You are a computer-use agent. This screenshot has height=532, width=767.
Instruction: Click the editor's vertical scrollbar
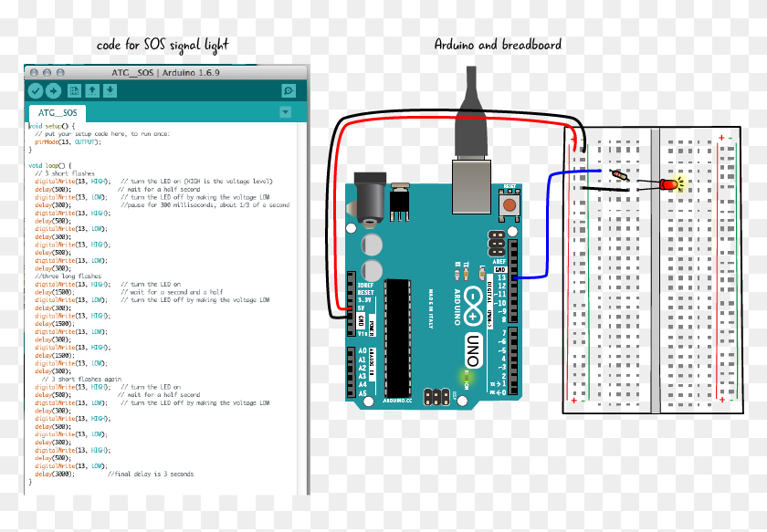[x=302, y=308]
